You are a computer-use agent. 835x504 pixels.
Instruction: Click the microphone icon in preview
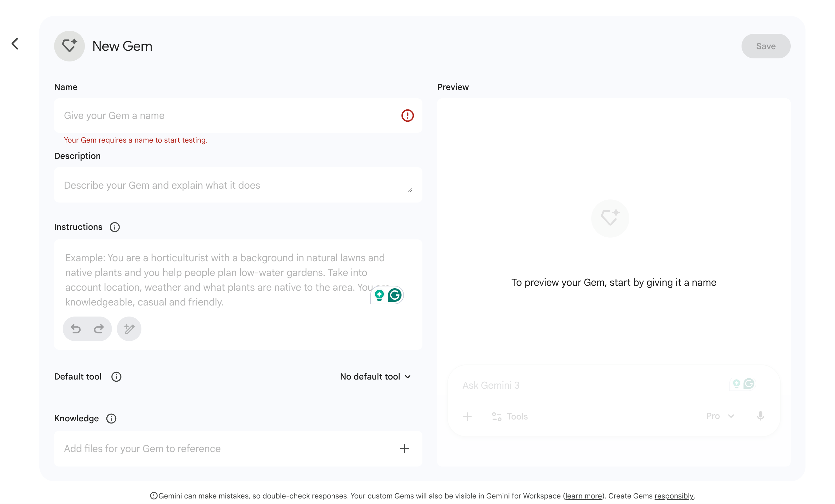[760, 416]
